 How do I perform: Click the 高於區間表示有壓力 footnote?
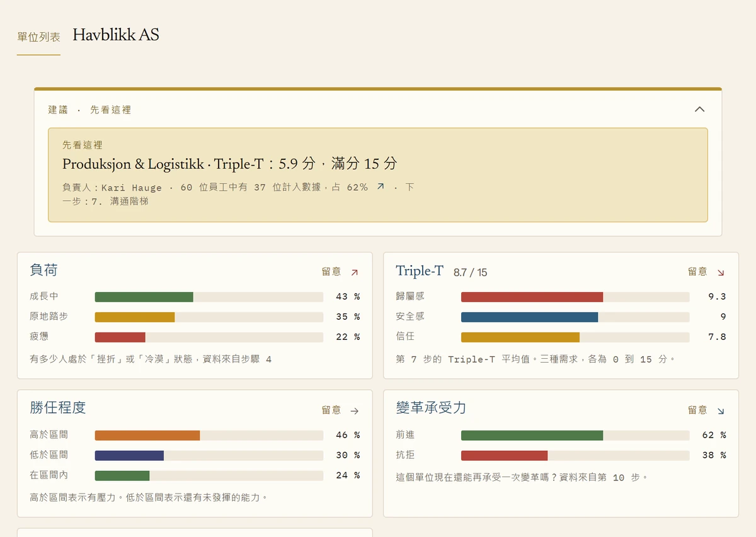pyautogui.click(x=149, y=497)
